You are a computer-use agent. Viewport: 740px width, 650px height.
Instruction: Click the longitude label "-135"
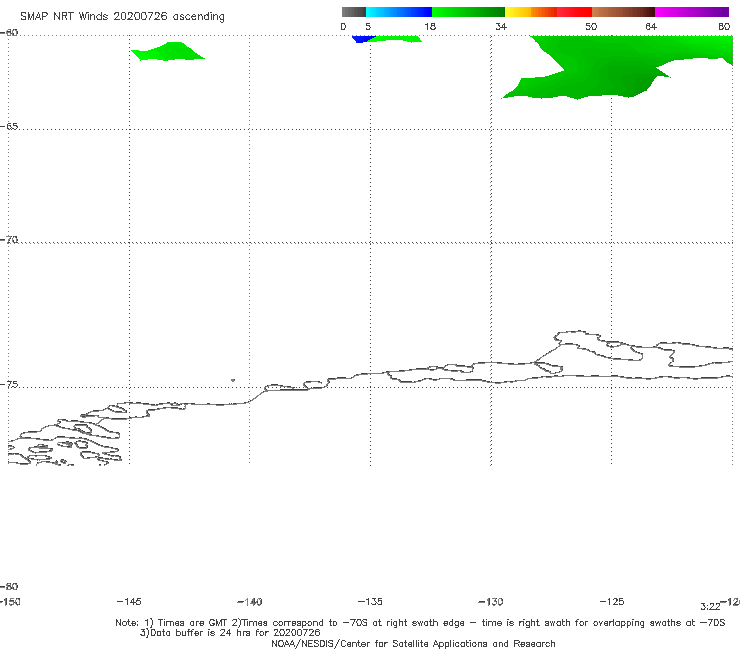[x=370, y=601]
